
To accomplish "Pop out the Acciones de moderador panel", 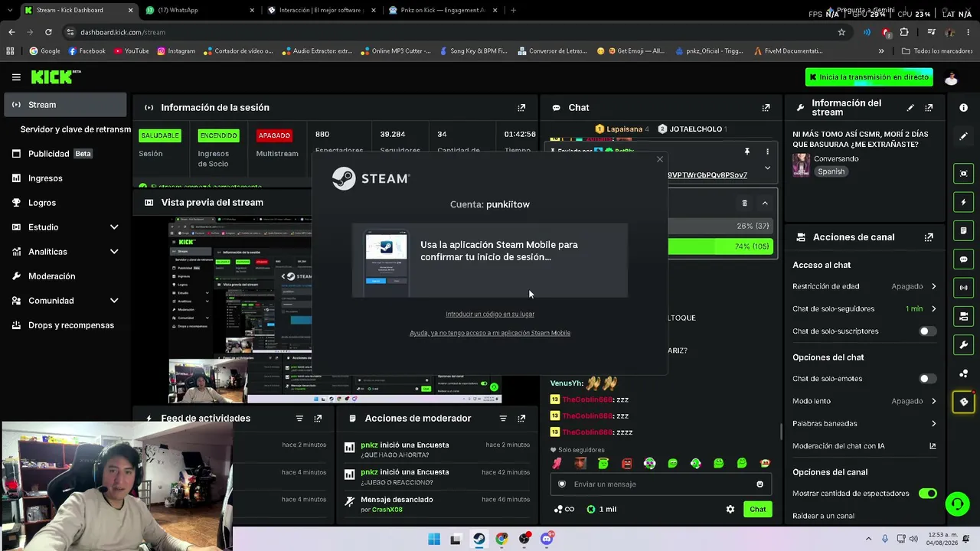I will [521, 419].
